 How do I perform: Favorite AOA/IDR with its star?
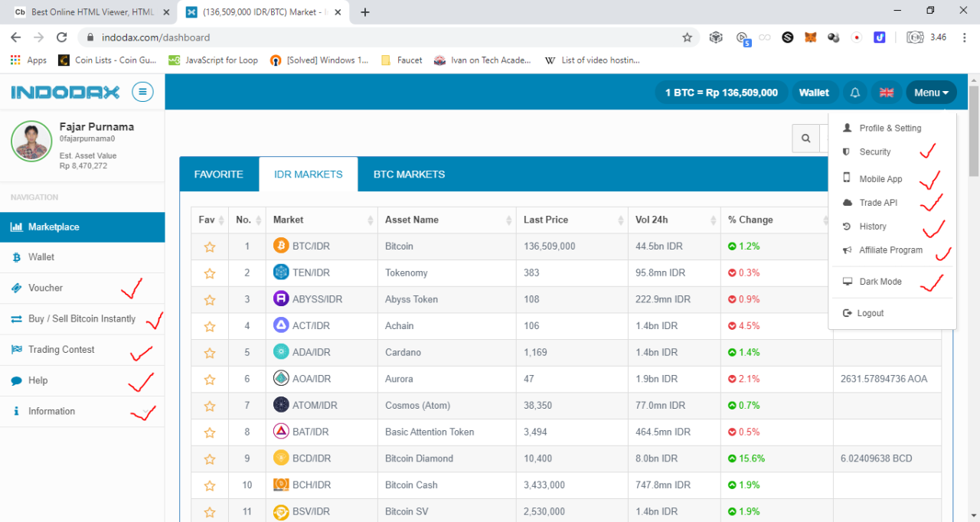(x=209, y=379)
